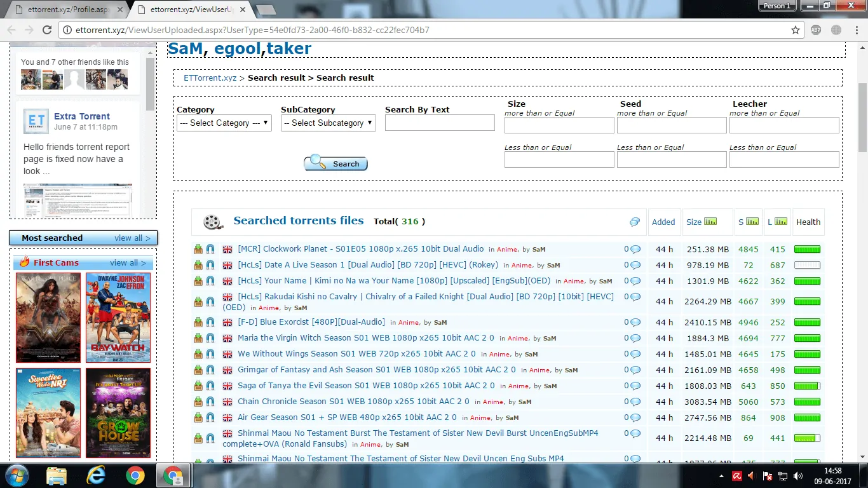Click the Adblock Plus extension icon
The image size is (868, 488).
816,30
